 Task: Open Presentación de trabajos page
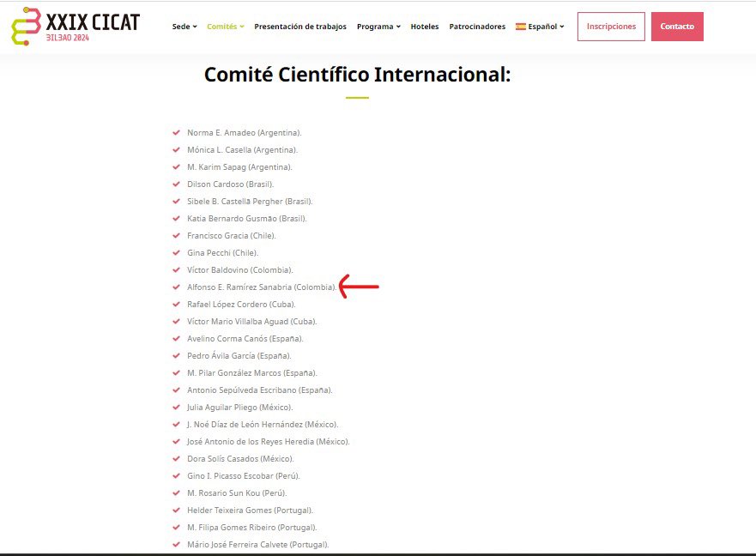tap(300, 27)
